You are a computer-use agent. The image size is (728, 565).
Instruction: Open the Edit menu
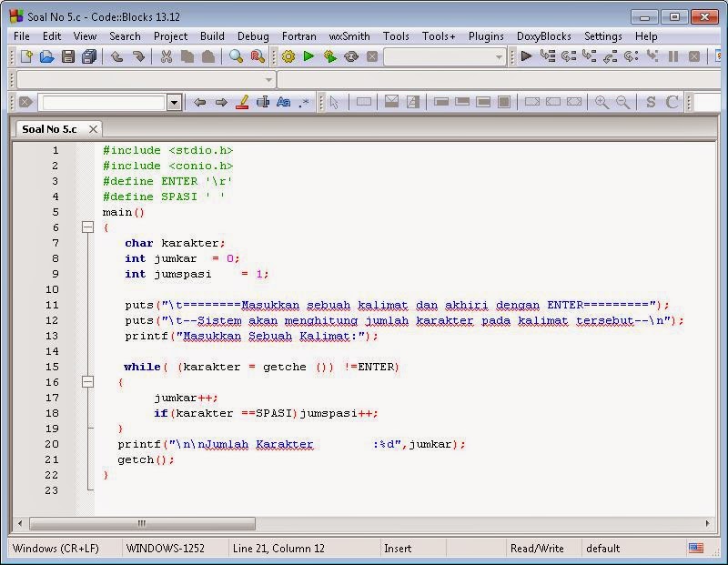[52, 36]
